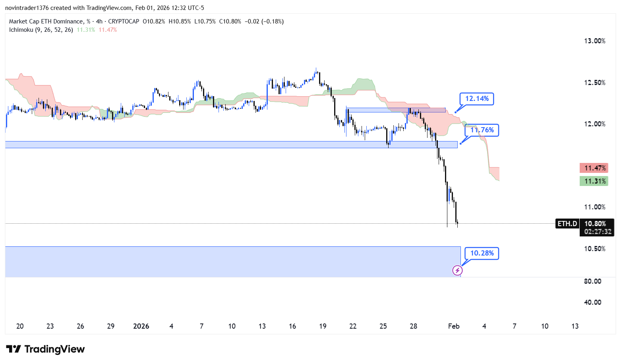Click the 4h timeframe in the legend
The image size is (621, 364).
coord(99,21)
